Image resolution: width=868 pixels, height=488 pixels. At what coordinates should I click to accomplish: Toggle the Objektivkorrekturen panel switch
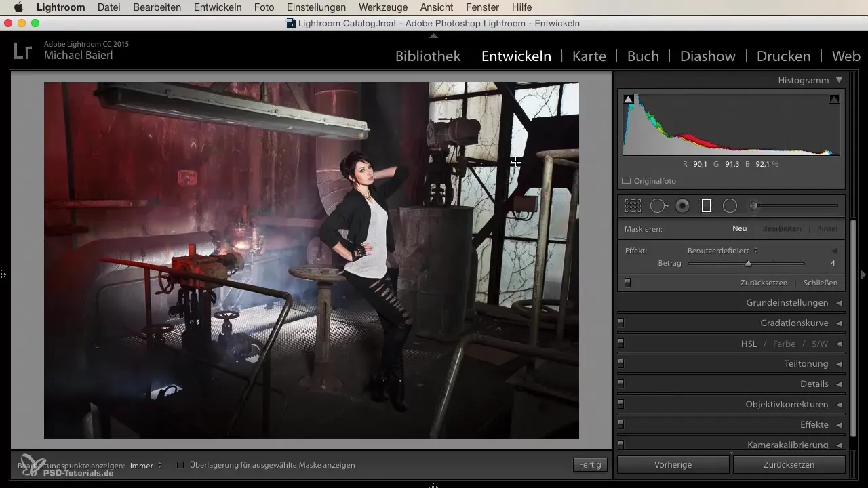[x=620, y=404]
